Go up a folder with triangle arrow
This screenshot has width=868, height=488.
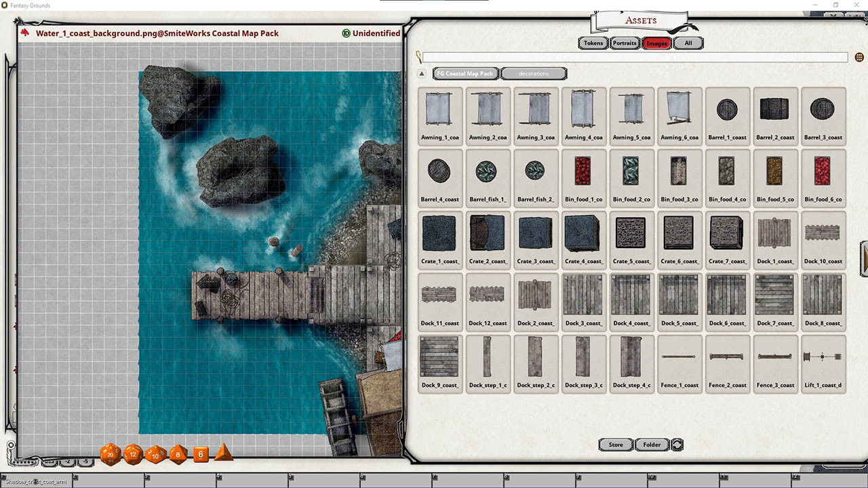point(421,73)
